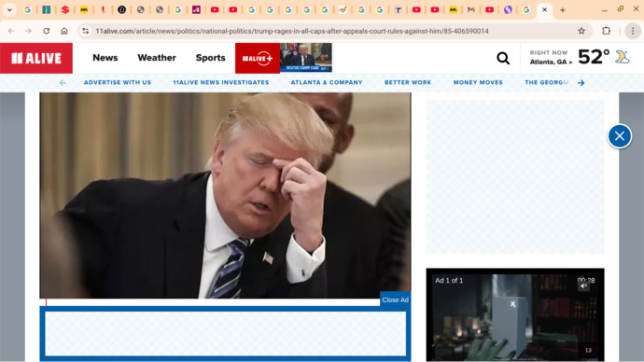
Task: Open the 11Alive+ streaming button
Action: coord(258,58)
